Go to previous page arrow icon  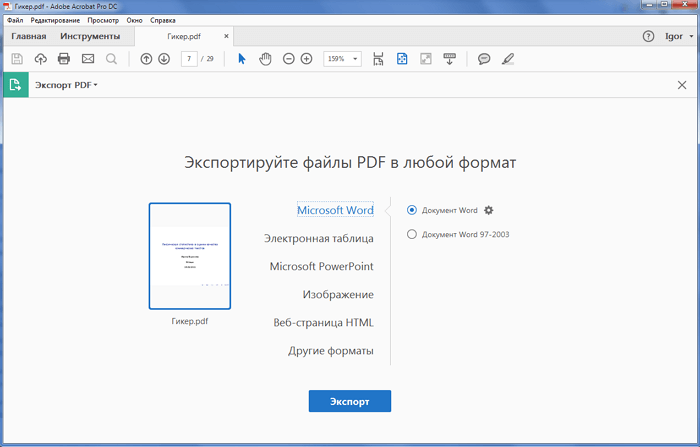(x=146, y=59)
